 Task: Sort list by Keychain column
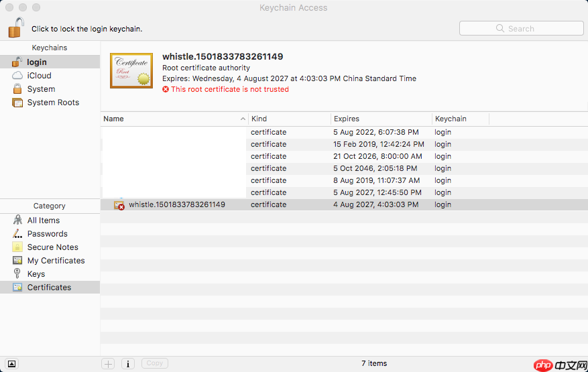(x=461, y=119)
